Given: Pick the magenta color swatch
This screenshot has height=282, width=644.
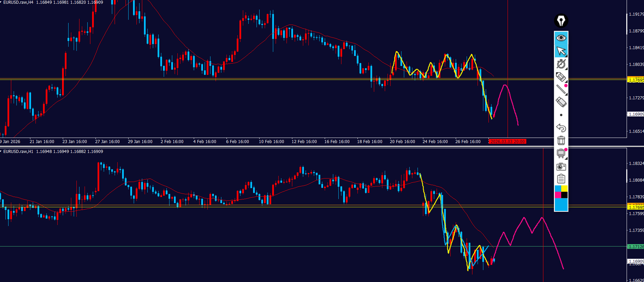Looking at the screenshot, I should click(x=558, y=195).
